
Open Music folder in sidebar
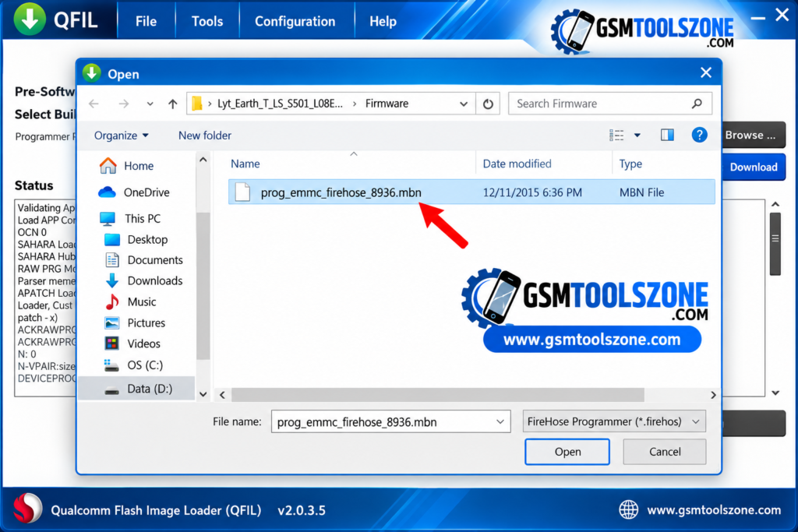pos(142,302)
